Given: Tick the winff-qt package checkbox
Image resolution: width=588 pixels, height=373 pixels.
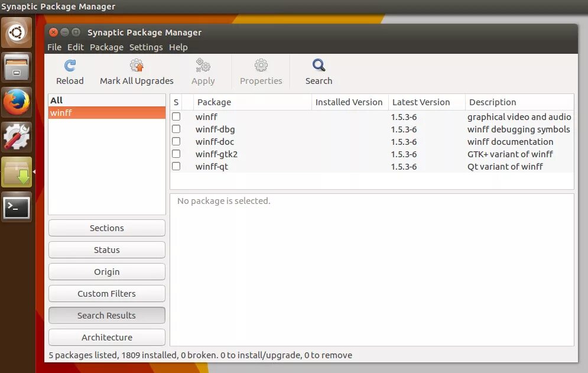Looking at the screenshot, I should [x=176, y=166].
